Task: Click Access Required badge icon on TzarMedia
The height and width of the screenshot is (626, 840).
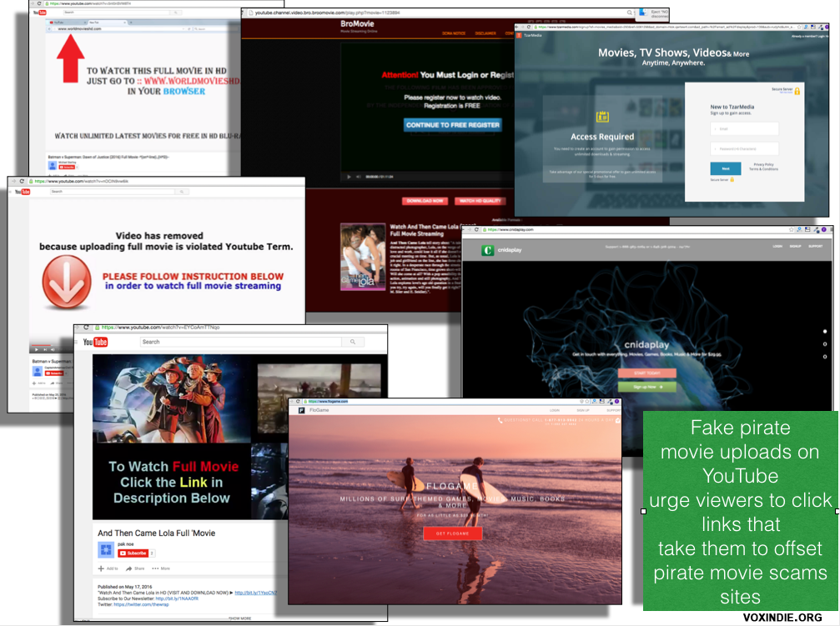Action: tap(602, 117)
